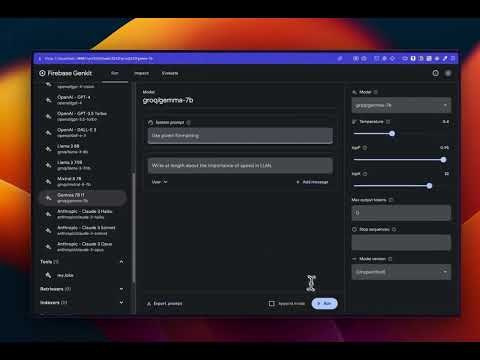Show the Max output tokens info icon
This screenshot has height=360, width=480.
[391, 200]
